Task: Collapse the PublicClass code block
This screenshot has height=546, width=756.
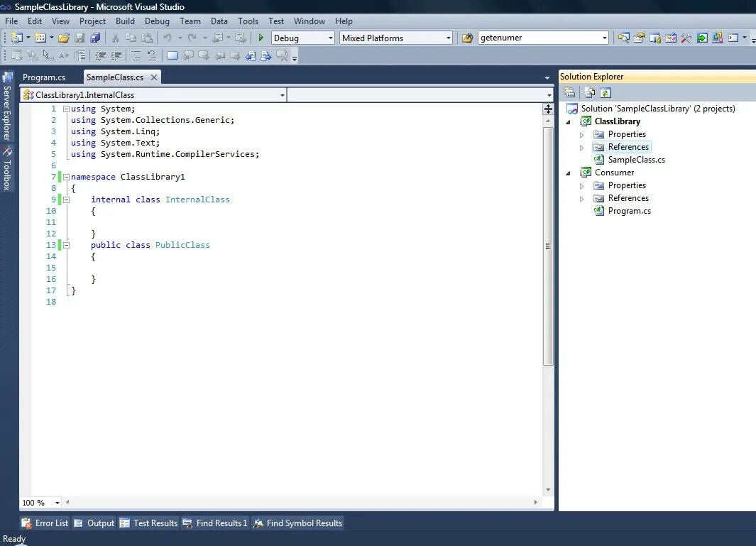Action: point(67,245)
